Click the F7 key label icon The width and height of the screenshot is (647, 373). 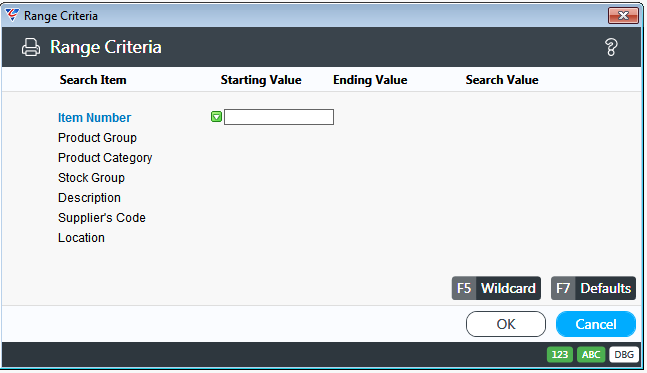click(x=563, y=288)
